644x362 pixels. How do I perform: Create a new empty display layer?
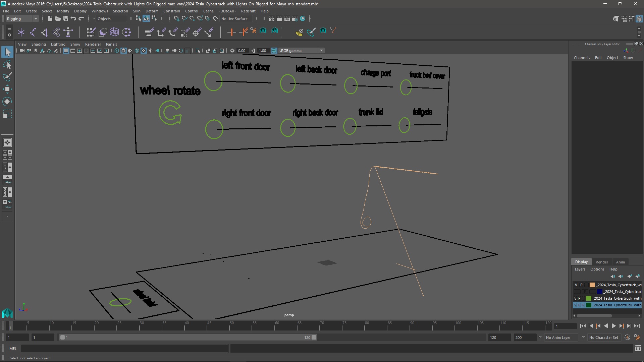click(630, 276)
